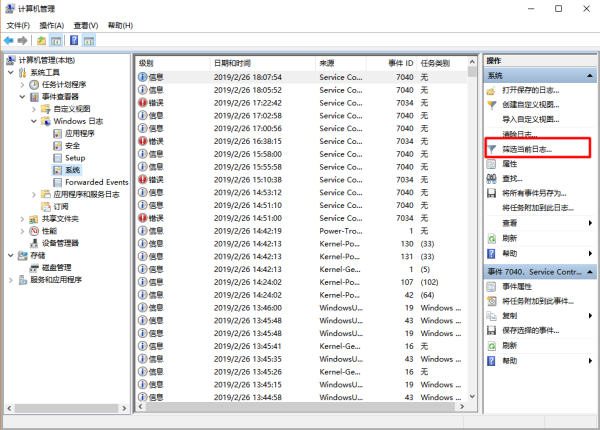Toggle the console tree toolbar icon
Viewport: 600px width, 430px height.
pos(56,40)
